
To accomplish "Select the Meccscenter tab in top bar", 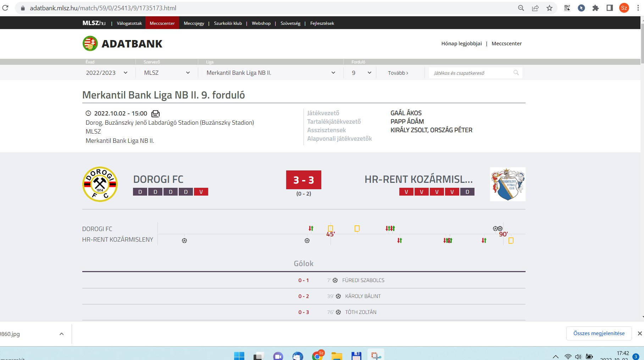I will pyautogui.click(x=162, y=23).
